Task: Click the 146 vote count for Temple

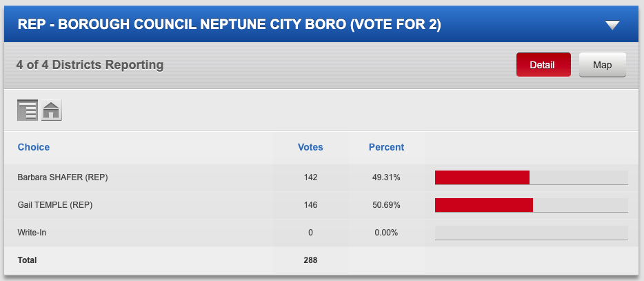Action: 310,205
